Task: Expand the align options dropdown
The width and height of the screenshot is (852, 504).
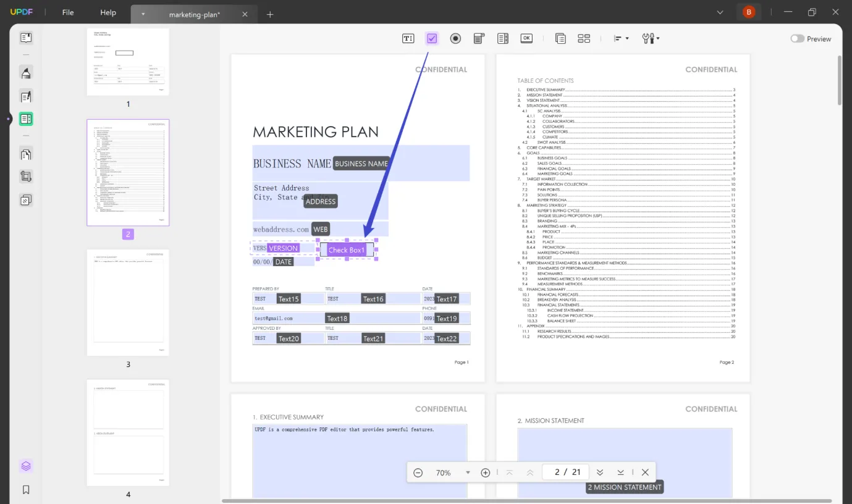Action: (x=621, y=38)
